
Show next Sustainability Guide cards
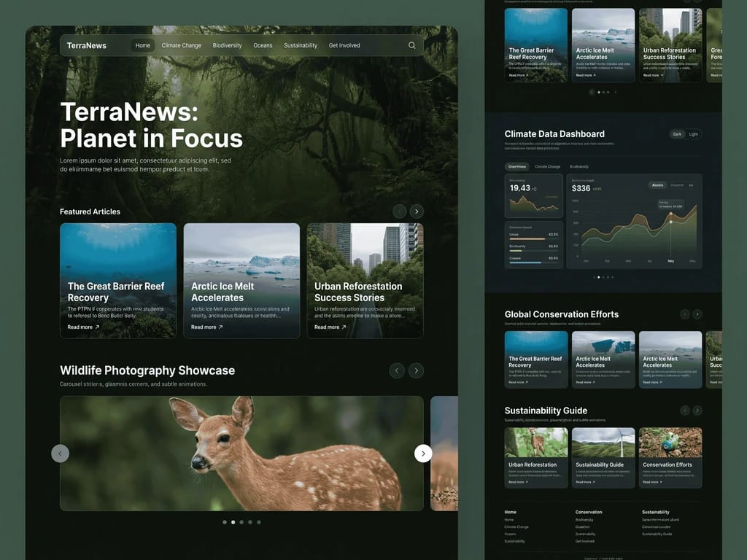click(x=697, y=411)
